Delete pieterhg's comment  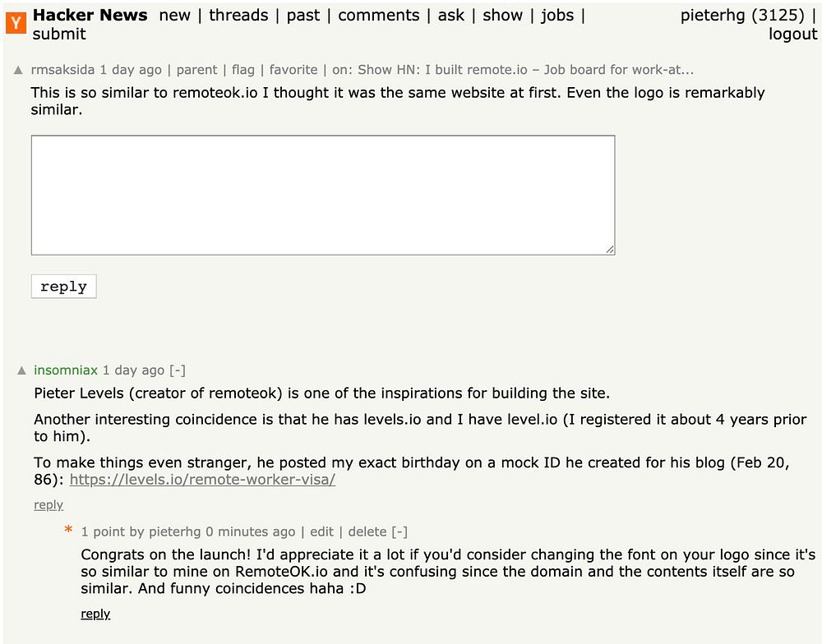click(367, 531)
